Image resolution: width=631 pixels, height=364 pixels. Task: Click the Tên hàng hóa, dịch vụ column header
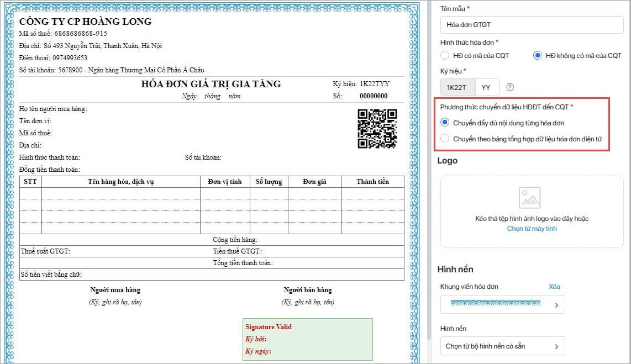click(120, 182)
